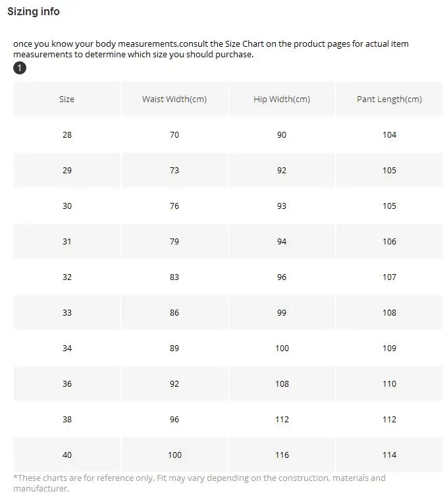The image size is (447, 504).
Task: Click the Hip Width(cm) column header
Action: [x=282, y=99]
